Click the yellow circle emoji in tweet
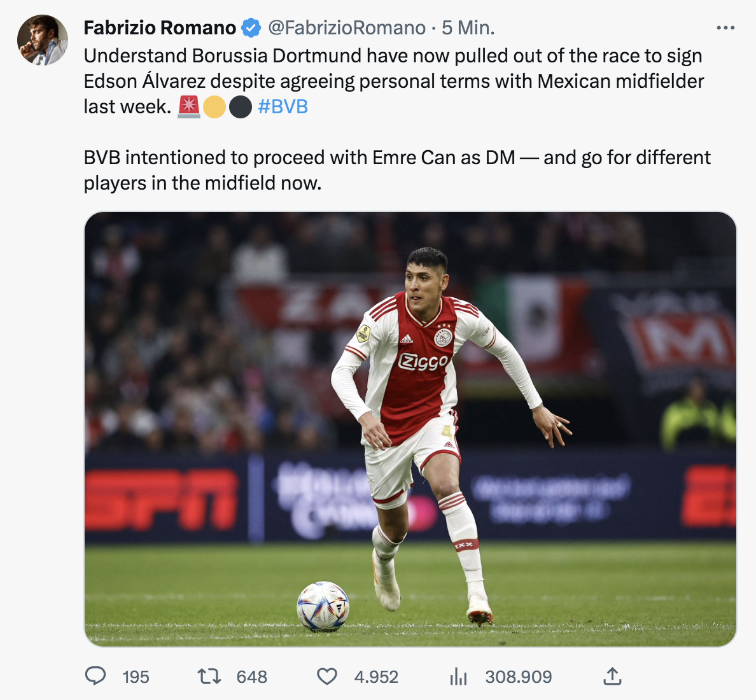 [x=214, y=107]
